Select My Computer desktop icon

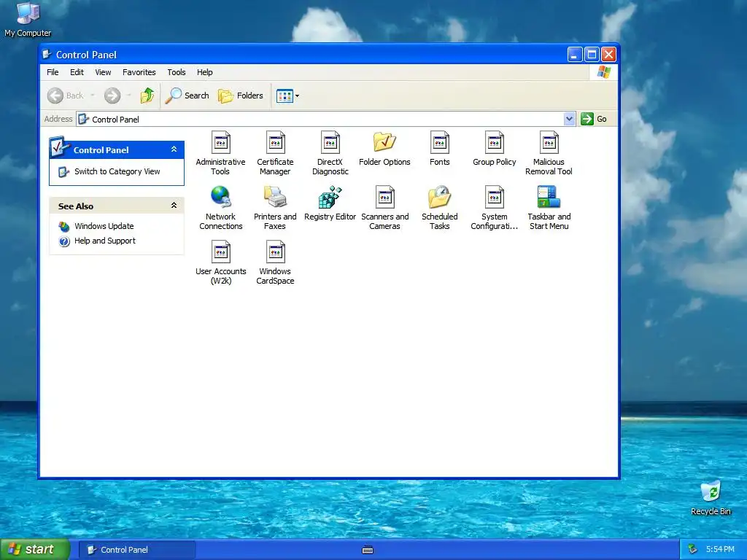(28, 20)
